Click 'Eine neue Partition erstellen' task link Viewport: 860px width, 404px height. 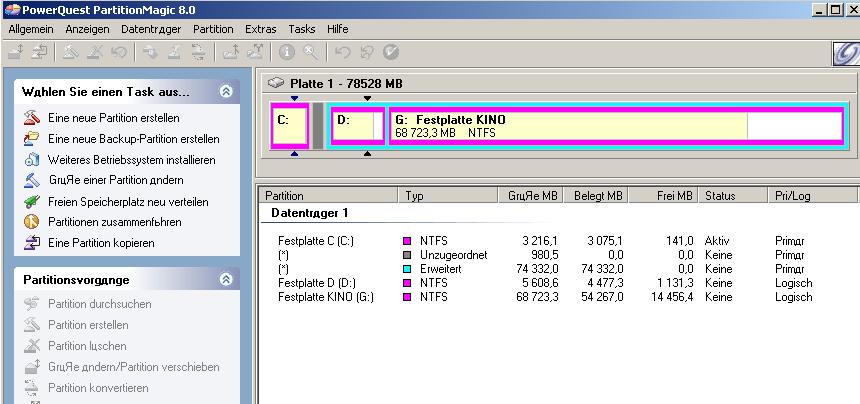114,118
